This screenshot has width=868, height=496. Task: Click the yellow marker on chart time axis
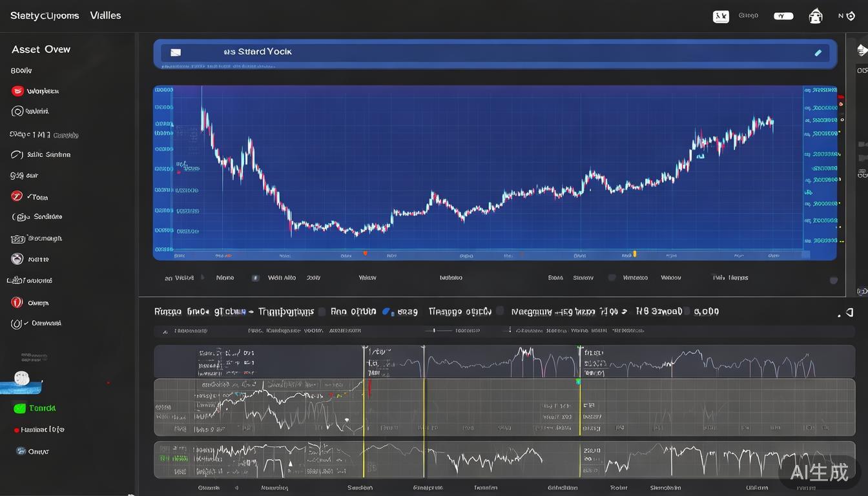(x=635, y=254)
